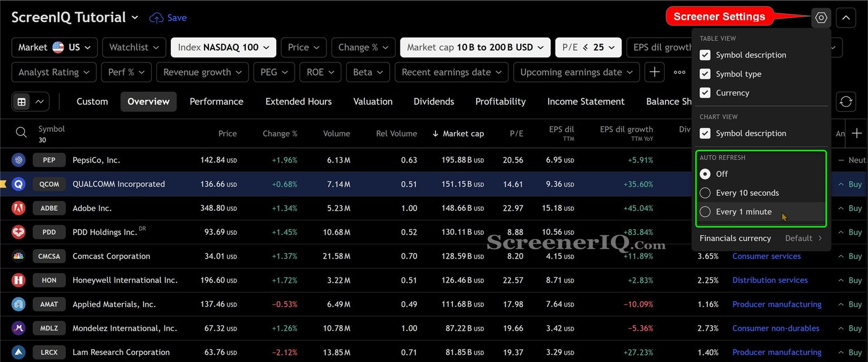Uncheck the Symbol type checkbox
The width and height of the screenshot is (868, 362).
click(705, 74)
